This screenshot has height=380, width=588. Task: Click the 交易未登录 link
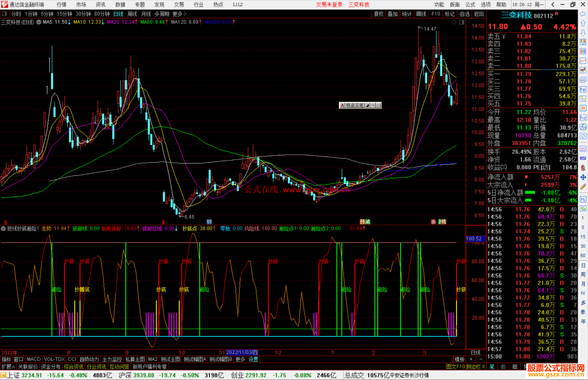click(x=329, y=5)
